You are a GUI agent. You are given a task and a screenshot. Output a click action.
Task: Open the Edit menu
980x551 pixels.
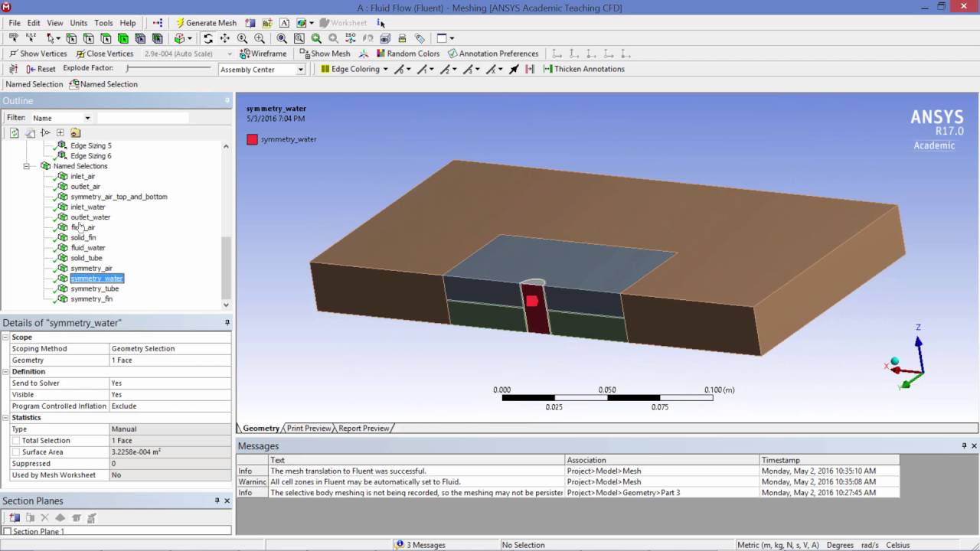pos(34,23)
